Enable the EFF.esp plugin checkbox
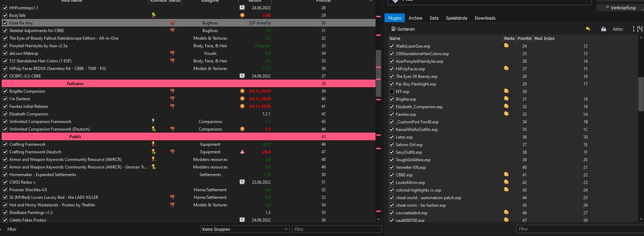Screen dimensions: 644x236 (x=392, y=92)
